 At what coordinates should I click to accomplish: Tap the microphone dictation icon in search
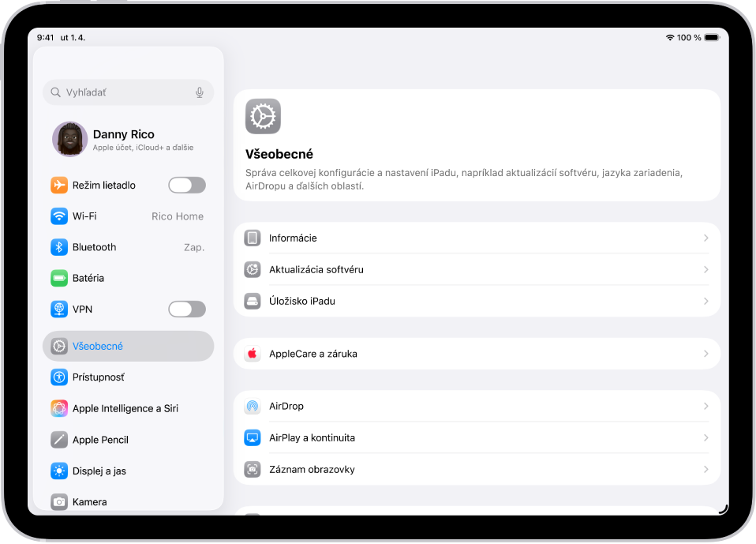[x=200, y=92]
